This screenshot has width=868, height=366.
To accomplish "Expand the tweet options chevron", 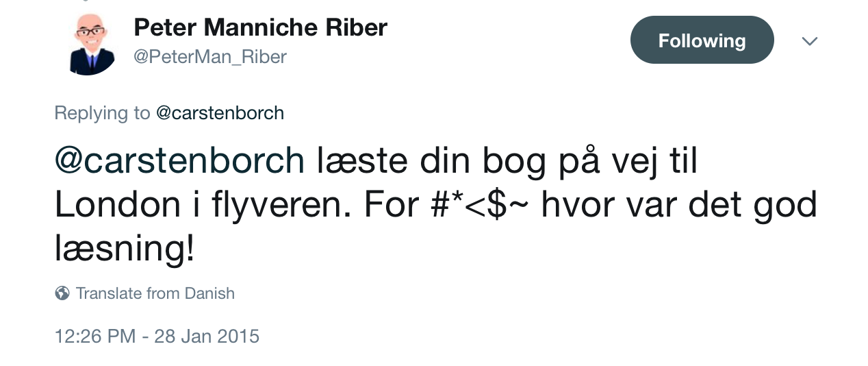I will click(809, 41).
